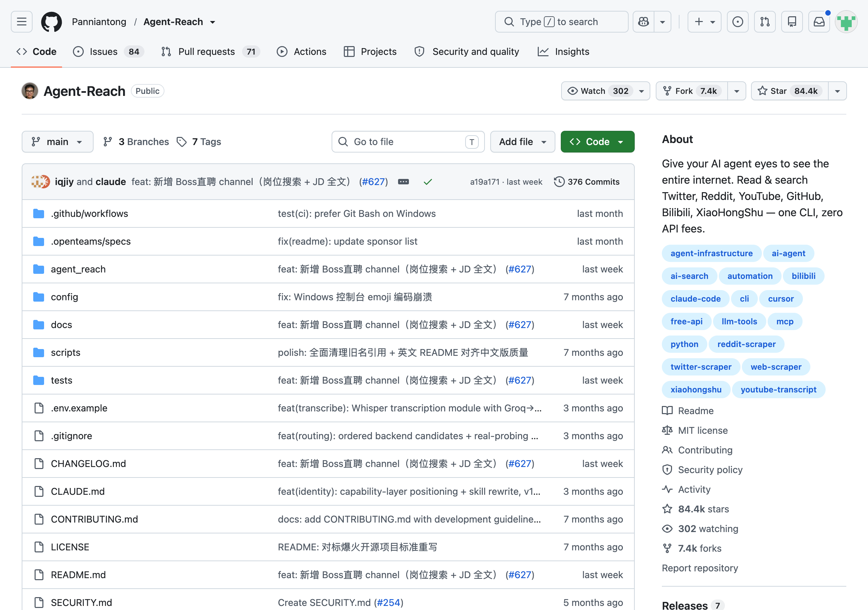Open the 376 Commits history
The width and height of the screenshot is (868, 610).
click(587, 182)
